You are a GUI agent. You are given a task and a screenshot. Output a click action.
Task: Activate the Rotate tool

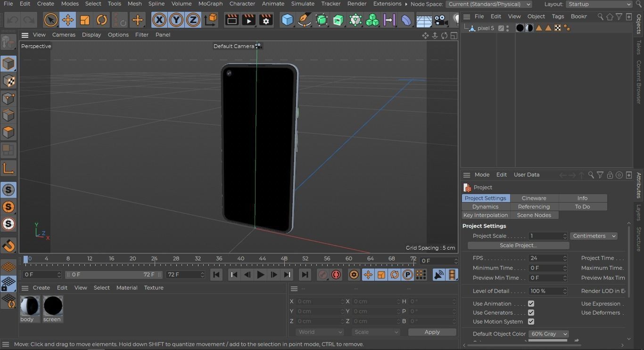click(x=102, y=20)
